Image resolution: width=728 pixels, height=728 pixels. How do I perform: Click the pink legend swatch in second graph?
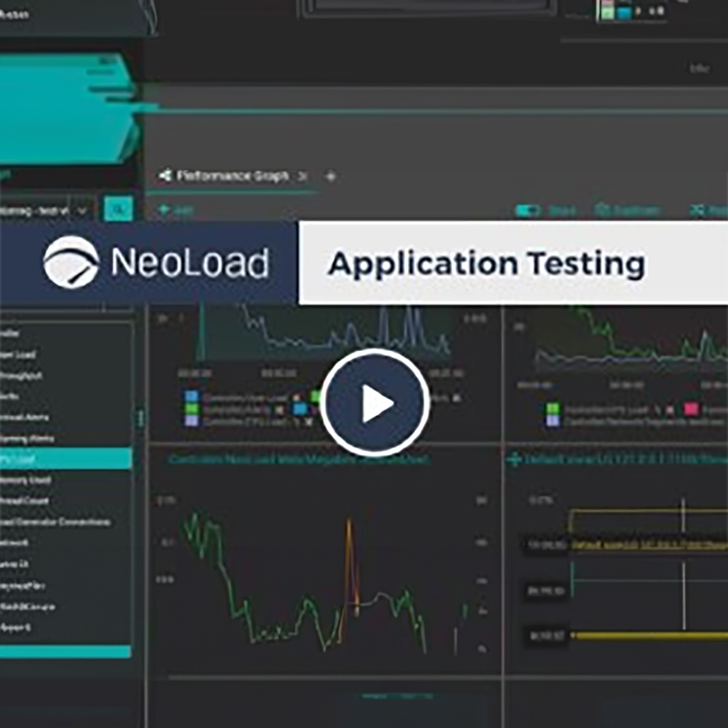(x=692, y=409)
